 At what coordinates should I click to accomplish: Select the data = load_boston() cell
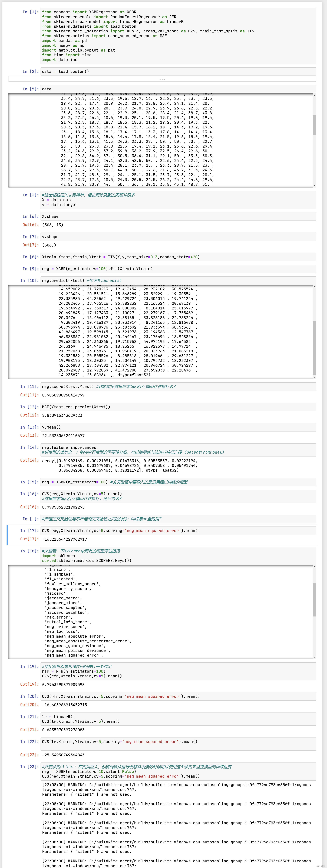[x=178, y=71]
